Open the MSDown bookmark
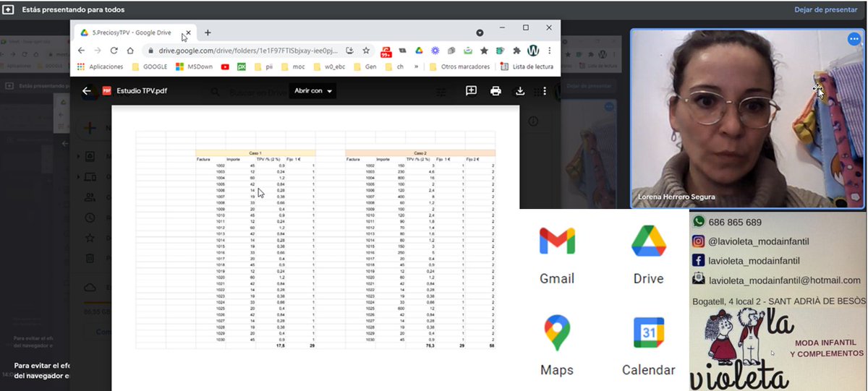Image resolution: width=868 pixels, height=391 pixels. pos(195,66)
